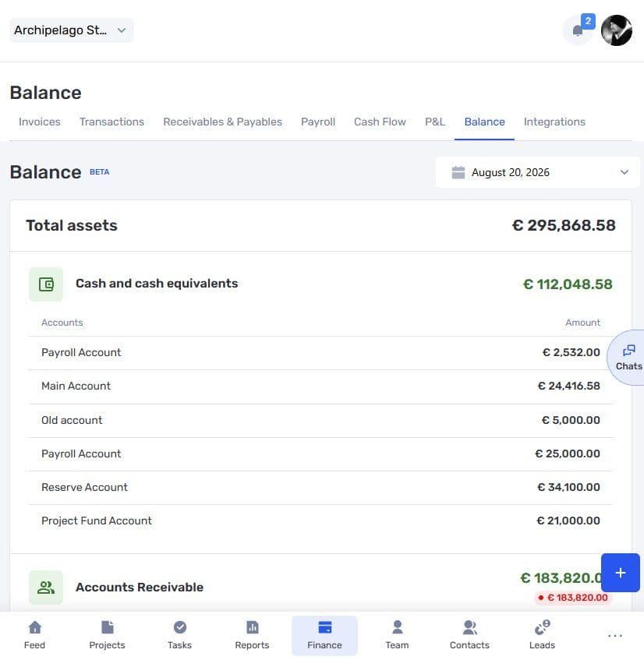Open the more options ellipsis menu
644x660 pixels.
tap(615, 636)
